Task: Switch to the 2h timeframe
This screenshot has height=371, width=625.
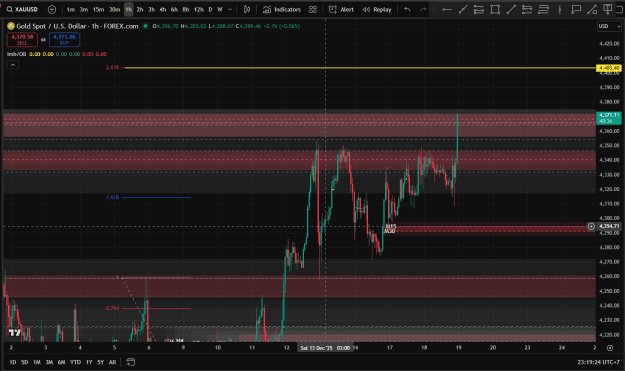Action: (140, 9)
